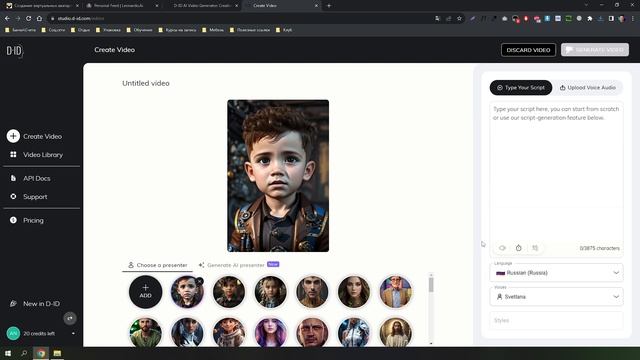This screenshot has height=360, width=640.
Task: Select the Type Your Script tab
Action: click(x=521, y=88)
